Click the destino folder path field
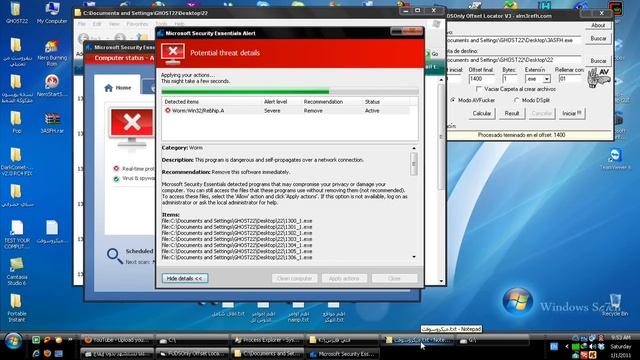Viewport: 640px width, 360px height. [x=514, y=60]
